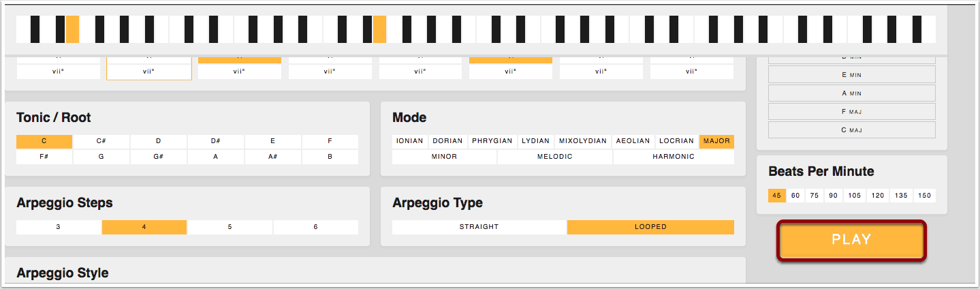The image size is (980, 289).
Task: Select the Phrygian mode
Action: tap(492, 141)
